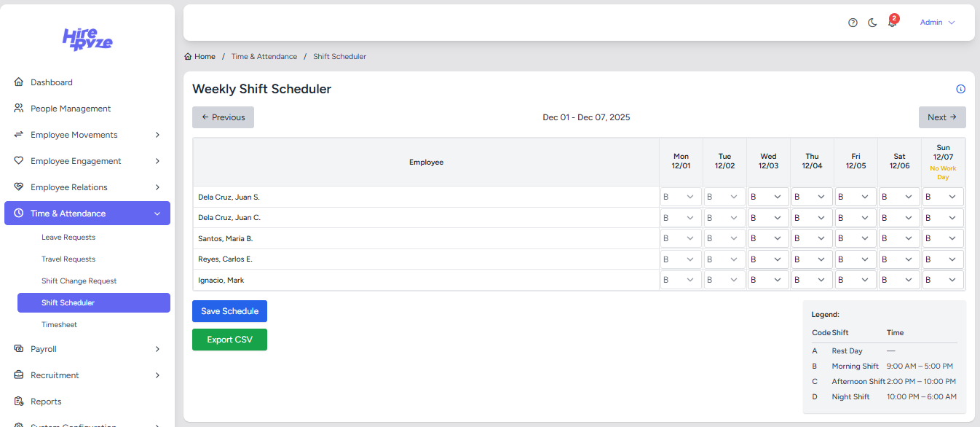Click the People Management sidebar icon
The height and width of the screenshot is (427, 980).
point(19,109)
